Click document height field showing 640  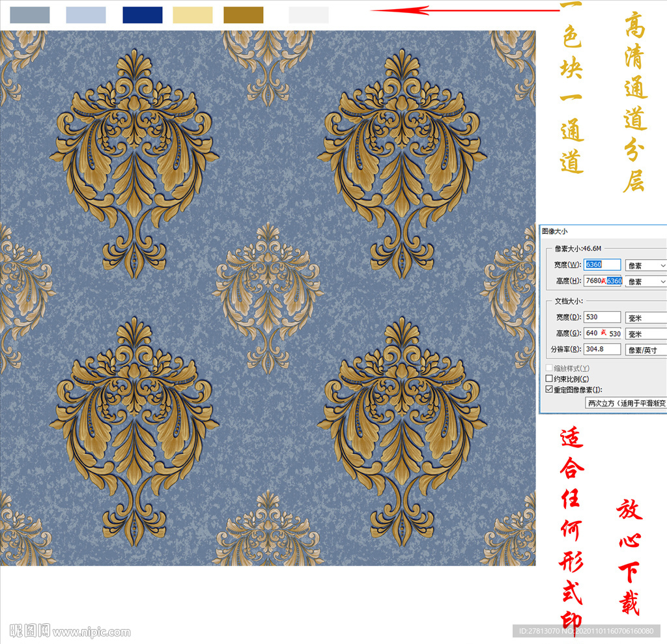[x=603, y=333]
